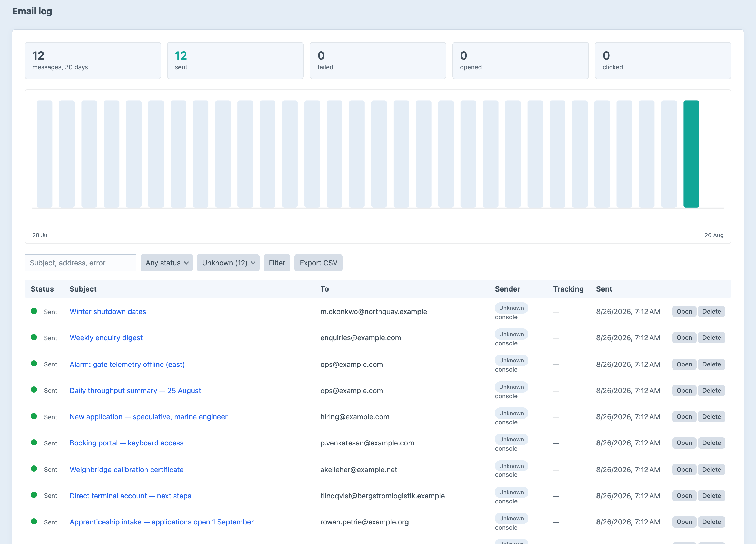The width and height of the screenshot is (756, 544).
Task: Open Weighbridge calibration certificate link
Action: [126, 470]
